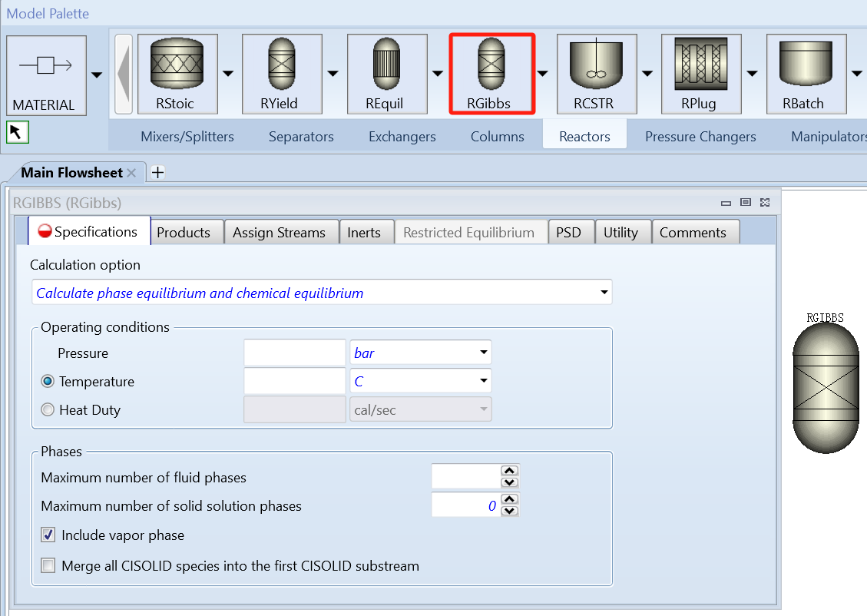Screen dimensions: 867x616
Task: Expand the Temperature units C dropdown
Action: point(420,380)
